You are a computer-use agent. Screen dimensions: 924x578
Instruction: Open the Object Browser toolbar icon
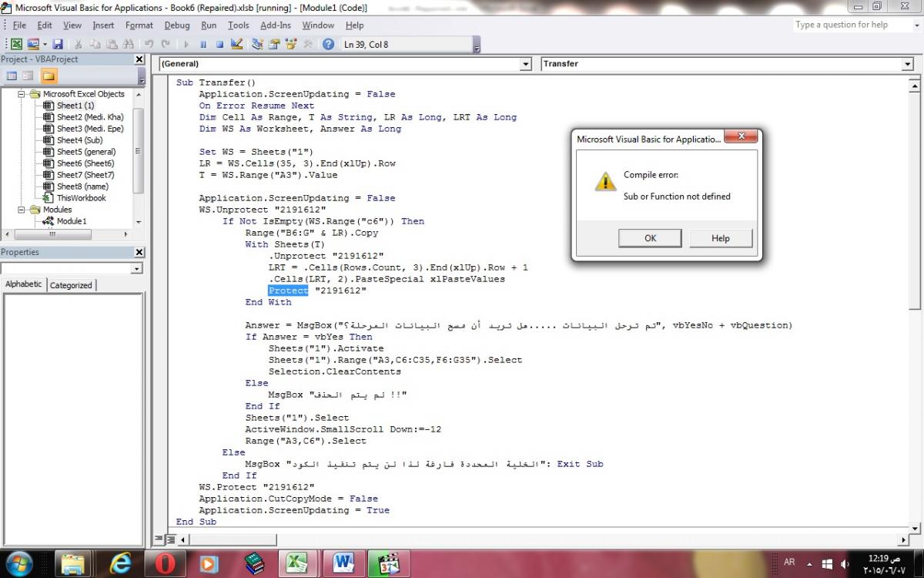pos(290,45)
